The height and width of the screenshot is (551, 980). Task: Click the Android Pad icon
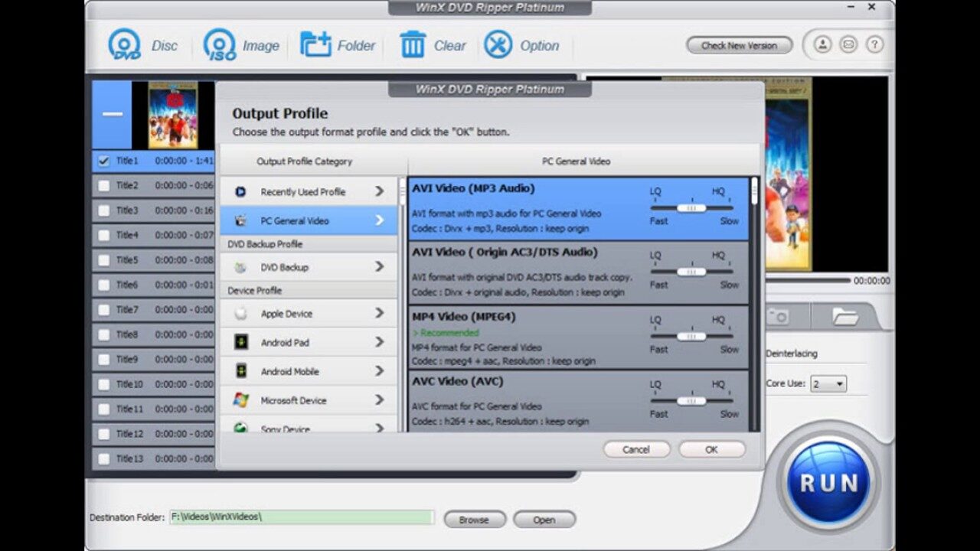point(240,342)
